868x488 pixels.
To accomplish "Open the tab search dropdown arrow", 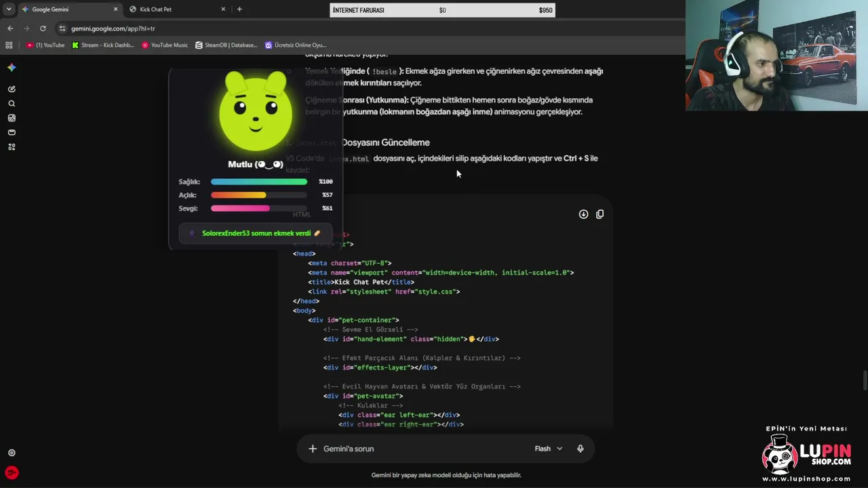I will pos(9,9).
